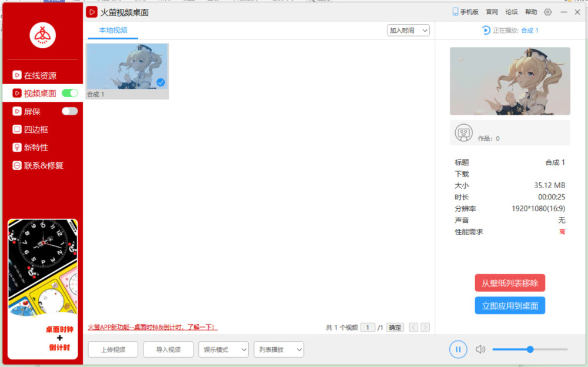Mute audio with the speaker icon
Image resolution: width=588 pixels, height=367 pixels.
point(480,349)
